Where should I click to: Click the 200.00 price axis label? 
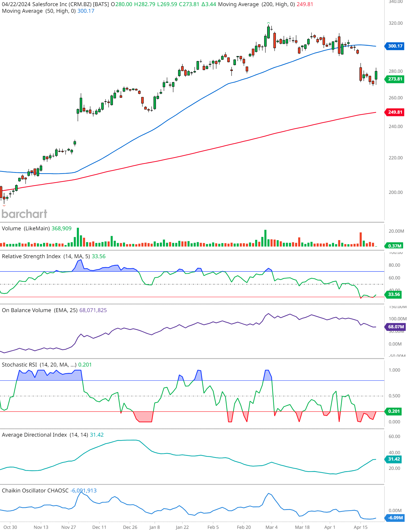(x=396, y=192)
